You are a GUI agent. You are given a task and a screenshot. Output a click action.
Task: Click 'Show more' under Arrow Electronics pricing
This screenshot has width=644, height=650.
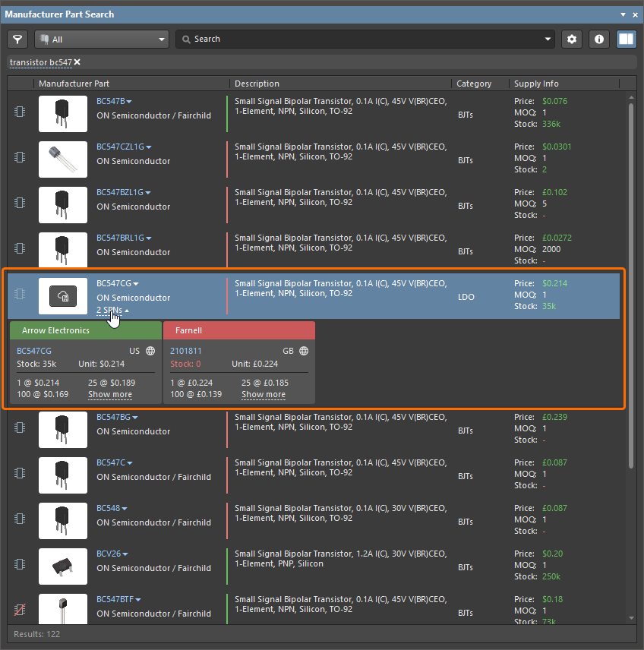coord(109,395)
